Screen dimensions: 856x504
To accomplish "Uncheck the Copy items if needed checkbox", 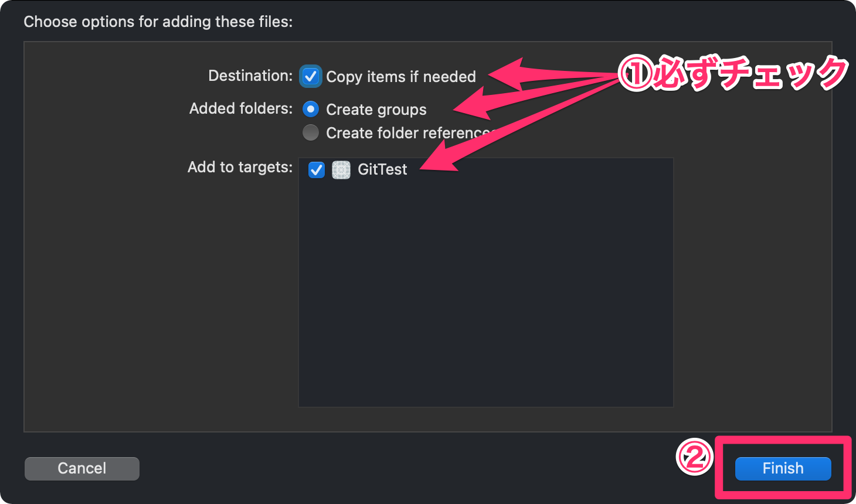I will pyautogui.click(x=311, y=76).
